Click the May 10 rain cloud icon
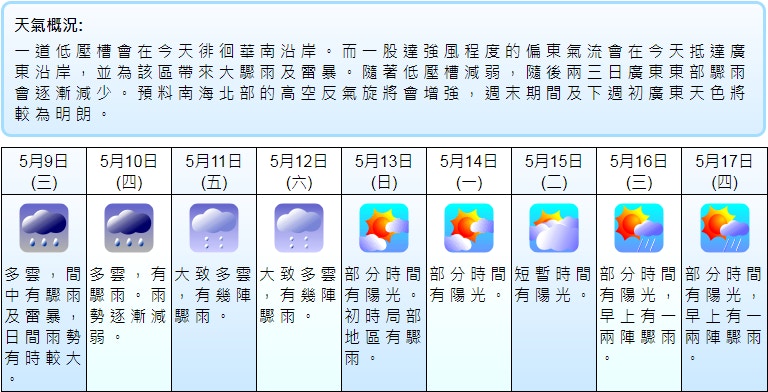Image resolution: width=768 pixels, height=392 pixels. click(x=129, y=228)
